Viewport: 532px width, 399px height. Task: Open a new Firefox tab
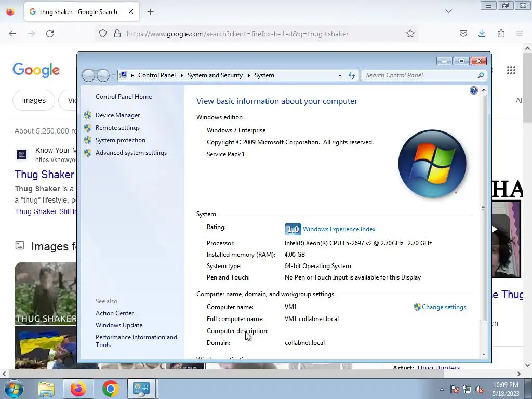click(x=150, y=12)
